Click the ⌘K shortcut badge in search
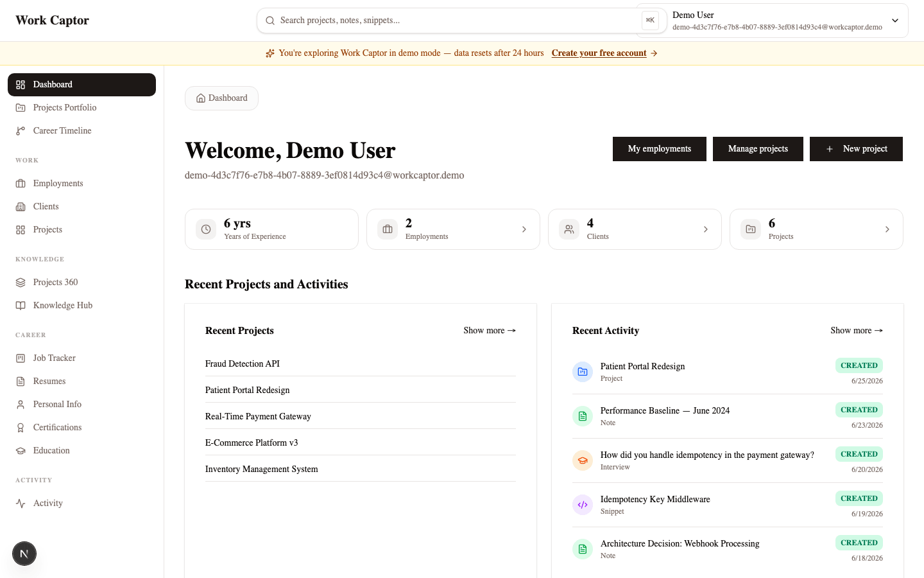 coord(650,21)
